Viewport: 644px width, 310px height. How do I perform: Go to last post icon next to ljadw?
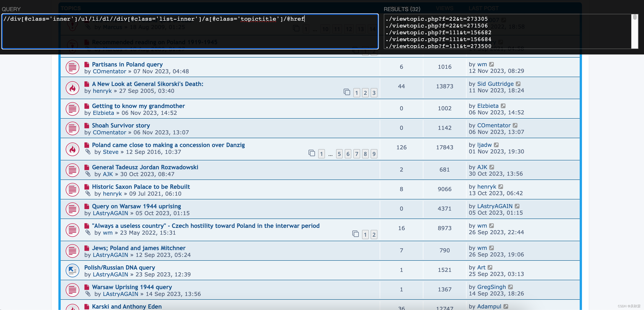coord(497,145)
